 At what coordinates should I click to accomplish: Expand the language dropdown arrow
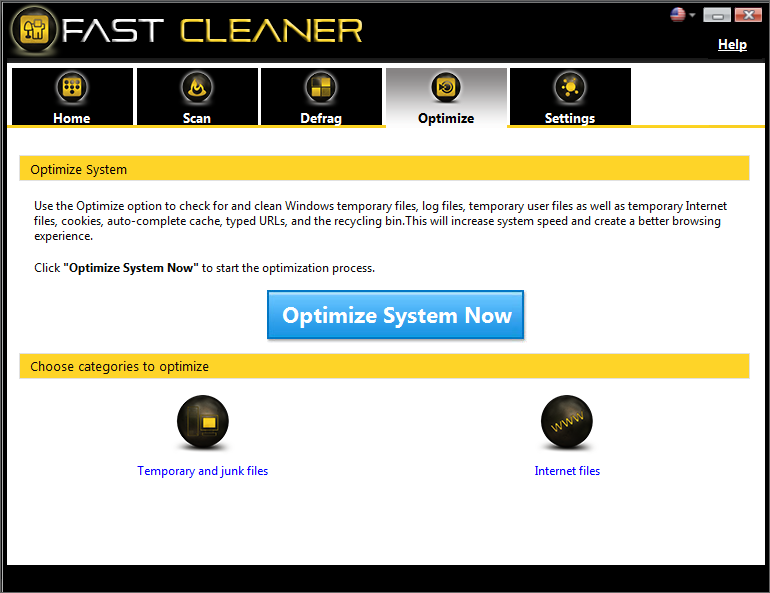[x=692, y=16]
